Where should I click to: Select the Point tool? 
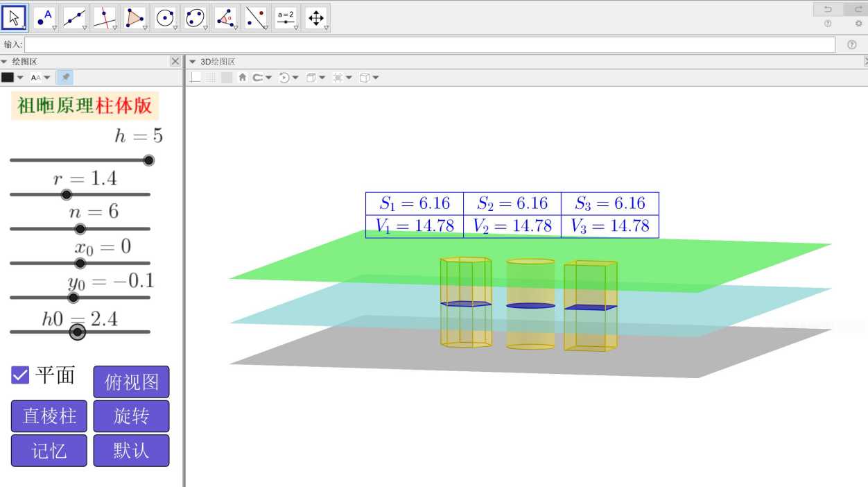pos(44,18)
